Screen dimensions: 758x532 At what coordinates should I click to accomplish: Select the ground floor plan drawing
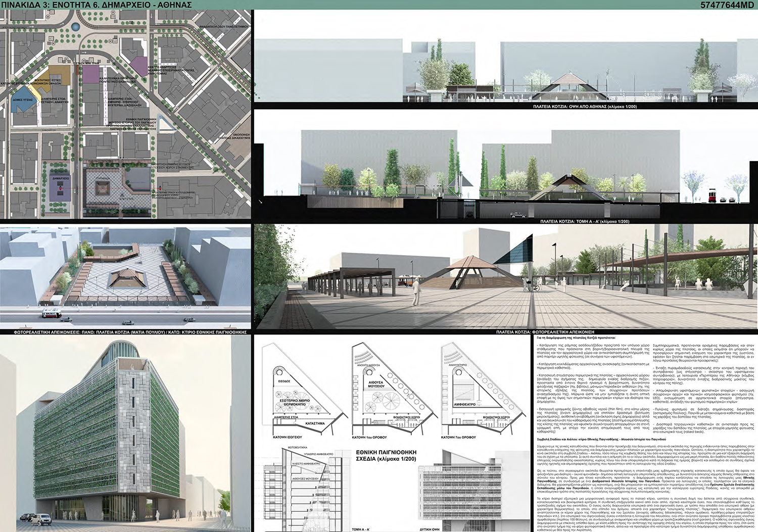pyautogui.click(x=304, y=390)
